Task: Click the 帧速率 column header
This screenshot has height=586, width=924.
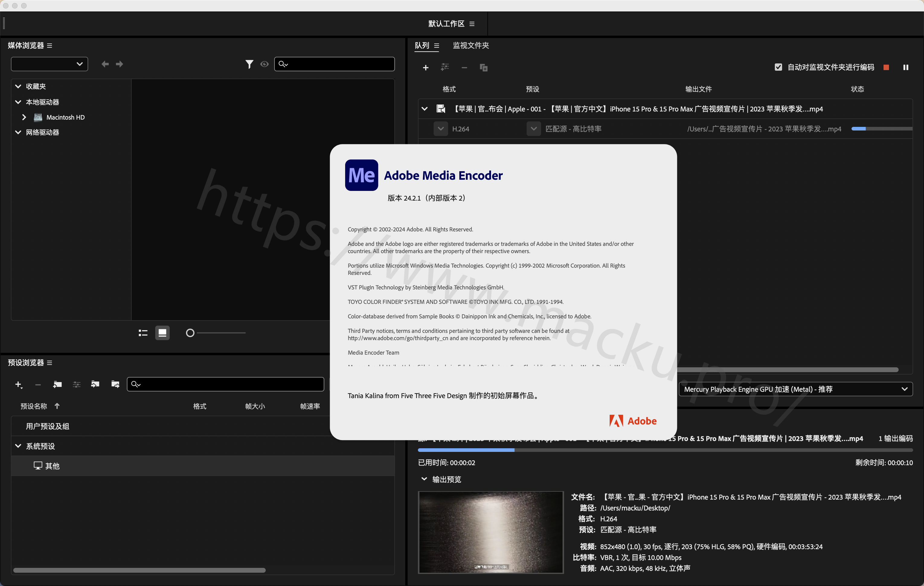Action: click(x=310, y=406)
